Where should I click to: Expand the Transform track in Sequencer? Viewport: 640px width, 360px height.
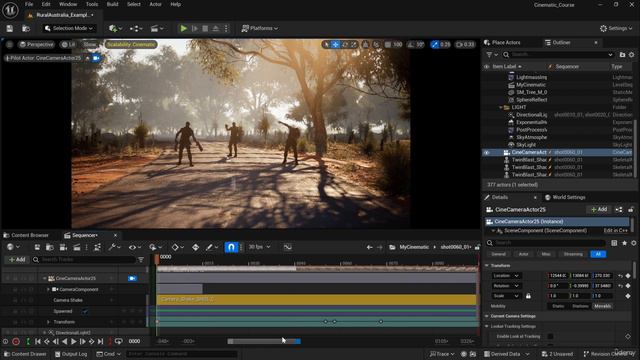pyautogui.click(x=49, y=322)
